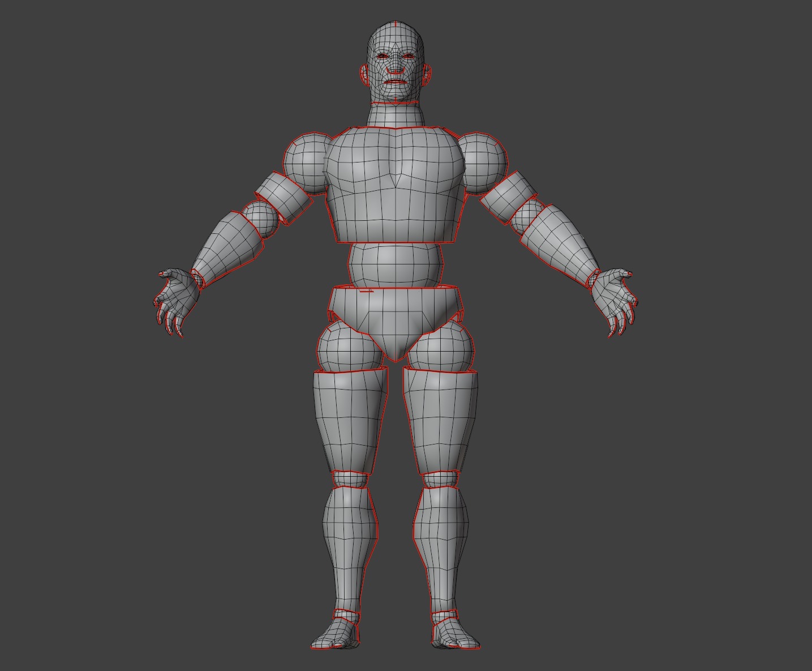
Task: Select the upper arm segment on image's right
Action: (x=508, y=198)
